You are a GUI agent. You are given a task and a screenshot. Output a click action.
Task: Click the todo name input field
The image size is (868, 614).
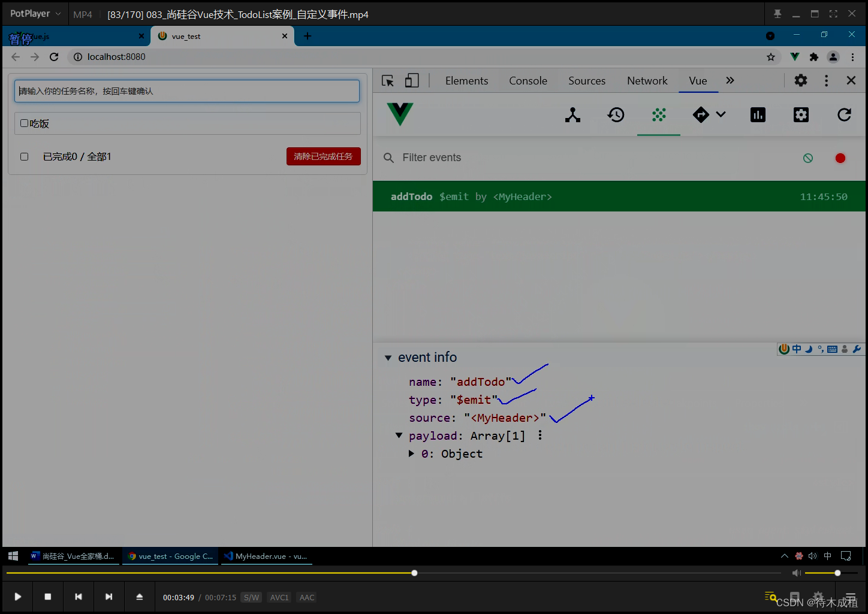coord(187,91)
